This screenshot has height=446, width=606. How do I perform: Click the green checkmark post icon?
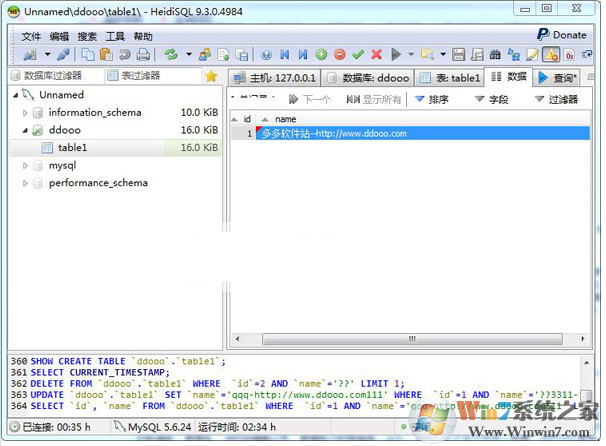[x=358, y=54]
